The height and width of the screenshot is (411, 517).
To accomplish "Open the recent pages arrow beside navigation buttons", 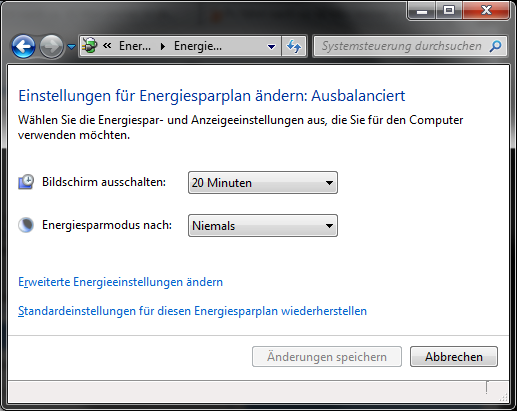I will (71, 47).
